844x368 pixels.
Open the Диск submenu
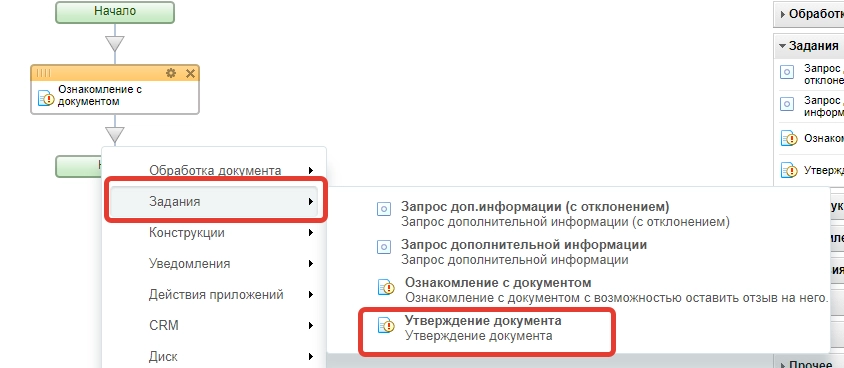click(x=214, y=356)
